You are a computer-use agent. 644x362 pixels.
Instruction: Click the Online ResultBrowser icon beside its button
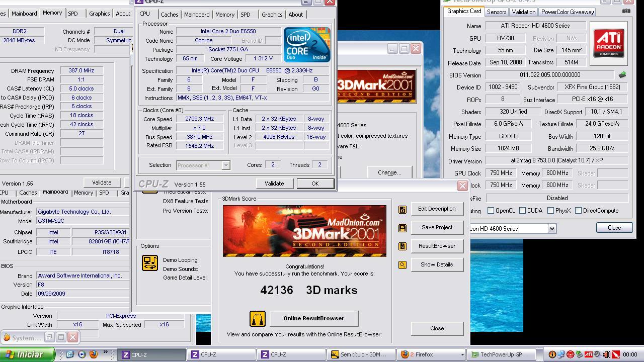coord(258,319)
